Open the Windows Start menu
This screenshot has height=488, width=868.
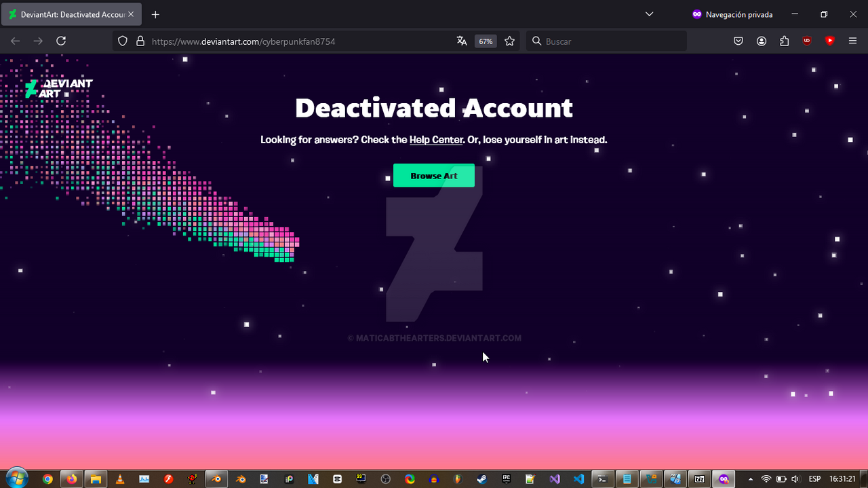[x=16, y=478]
